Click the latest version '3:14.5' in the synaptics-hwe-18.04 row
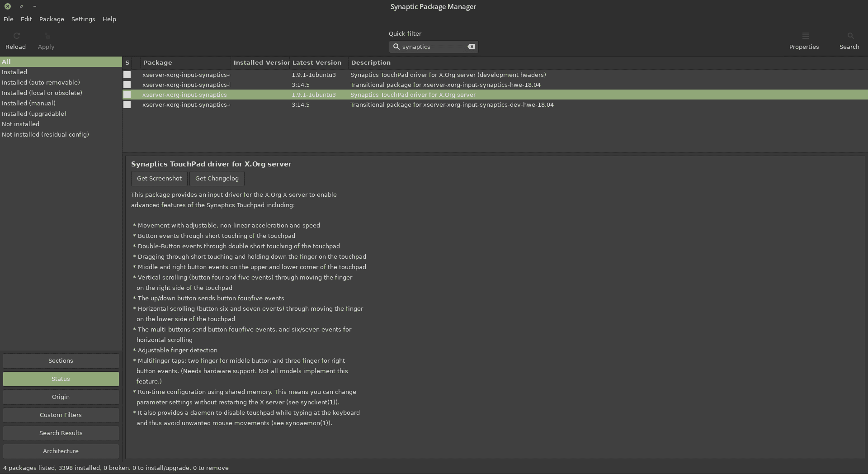Image resolution: width=868 pixels, height=474 pixels. (x=301, y=85)
